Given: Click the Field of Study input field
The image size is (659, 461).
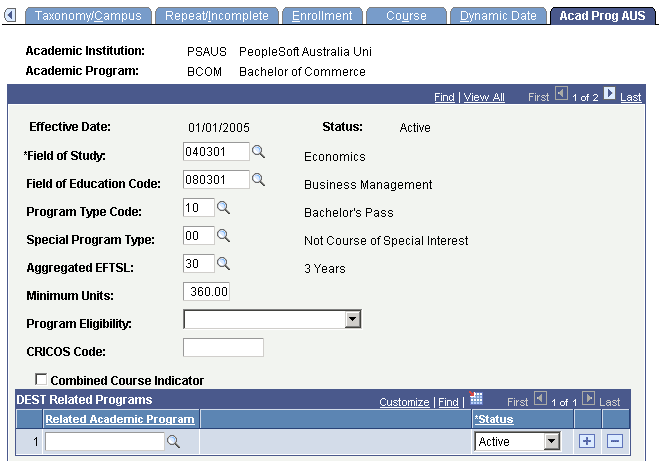Looking at the screenshot, I should tap(216, 151).
